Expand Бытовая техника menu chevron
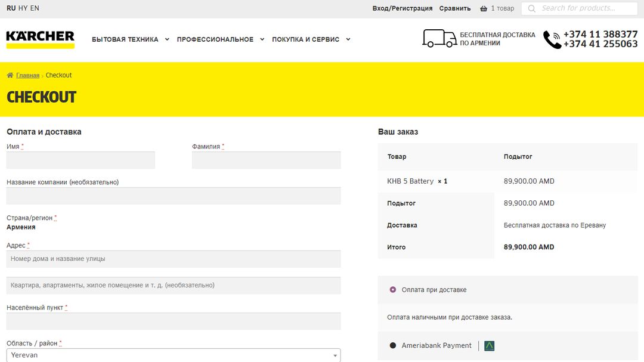The width and height of the screenshot is (644, 362). tap(167, 39)
